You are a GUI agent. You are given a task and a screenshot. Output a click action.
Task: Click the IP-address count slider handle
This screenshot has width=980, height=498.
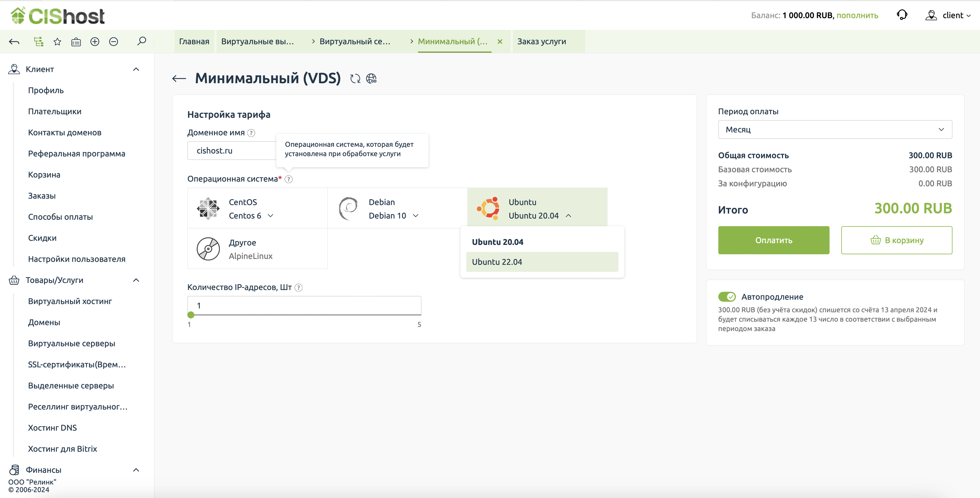[x=191, y=315]
